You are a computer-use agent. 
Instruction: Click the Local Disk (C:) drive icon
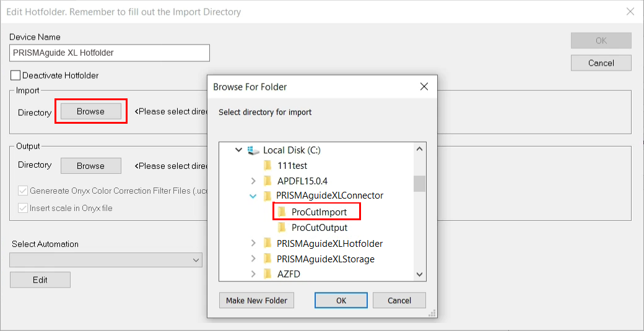click(253, 150)
